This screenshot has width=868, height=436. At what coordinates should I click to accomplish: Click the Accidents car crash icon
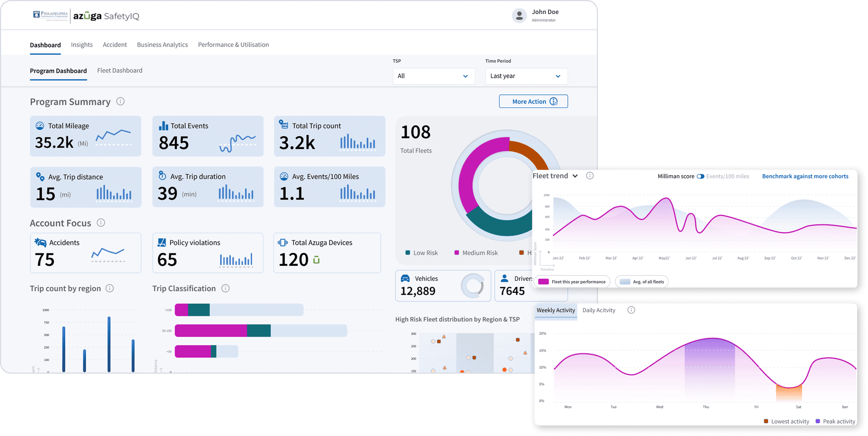(40, 242)
